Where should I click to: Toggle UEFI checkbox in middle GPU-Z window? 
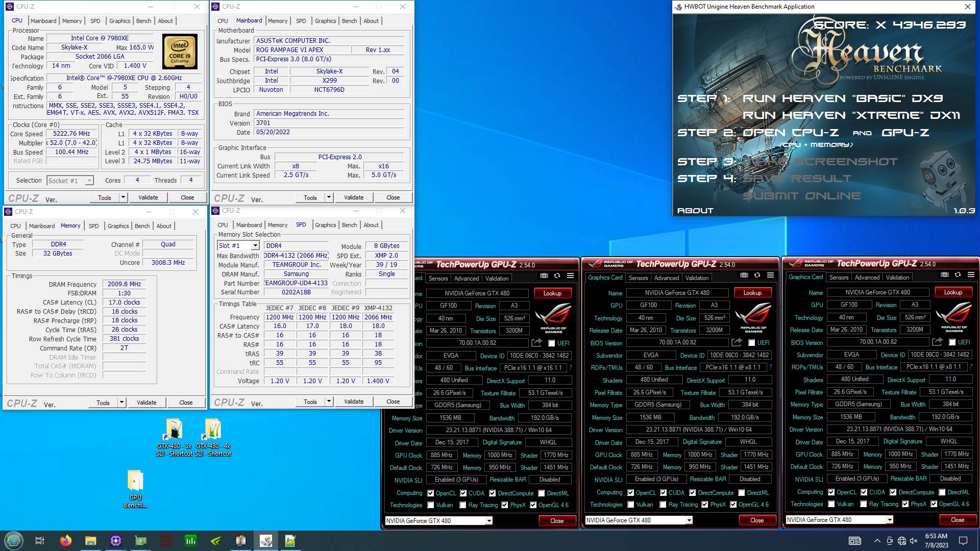point(751,343)
